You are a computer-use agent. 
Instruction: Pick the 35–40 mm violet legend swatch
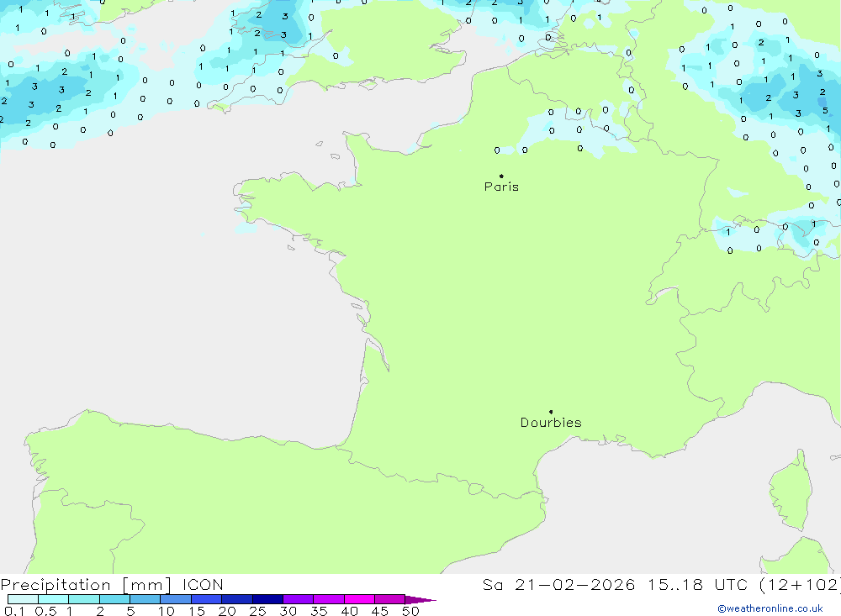pos(329,599)
